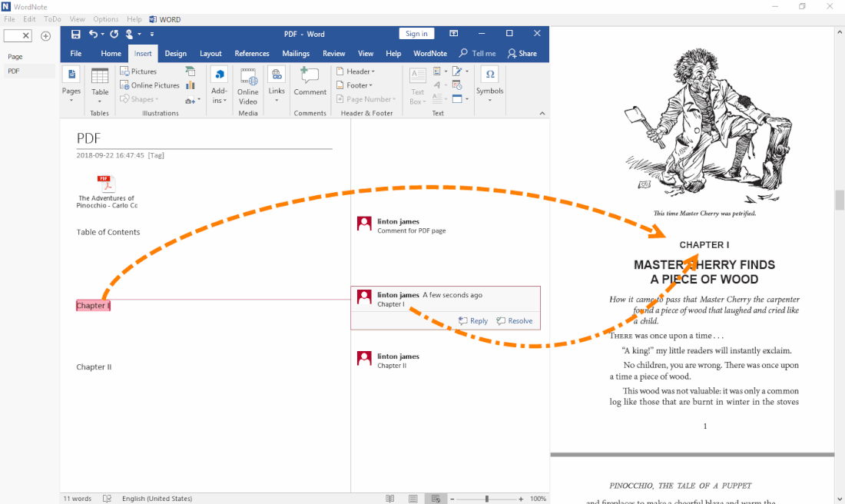Click the Sign in button

pyautogui.click(x=416, y=33)
